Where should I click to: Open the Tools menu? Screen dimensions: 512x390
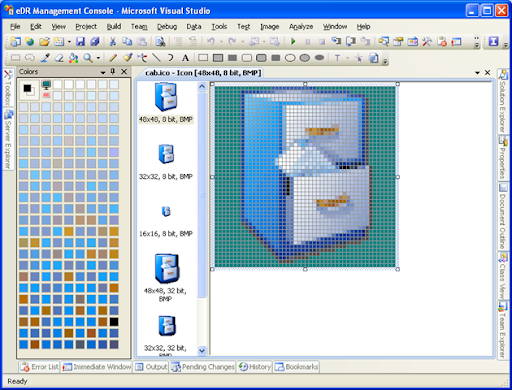[x=219, y=26]
